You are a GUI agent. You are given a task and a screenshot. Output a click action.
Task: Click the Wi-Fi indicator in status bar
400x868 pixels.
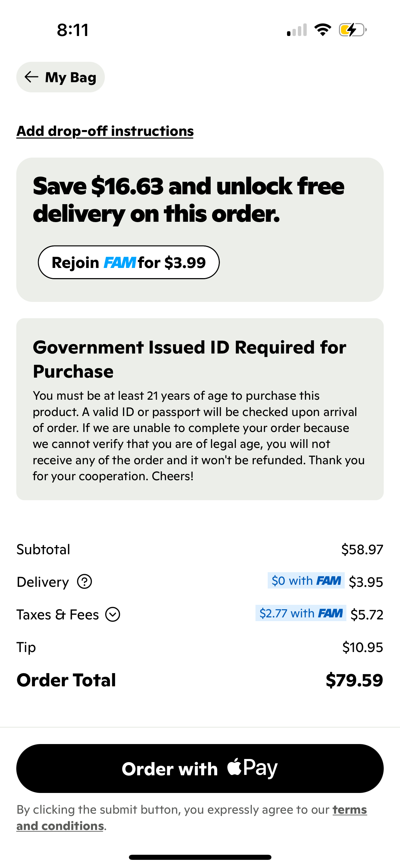[x=322, y=30]
